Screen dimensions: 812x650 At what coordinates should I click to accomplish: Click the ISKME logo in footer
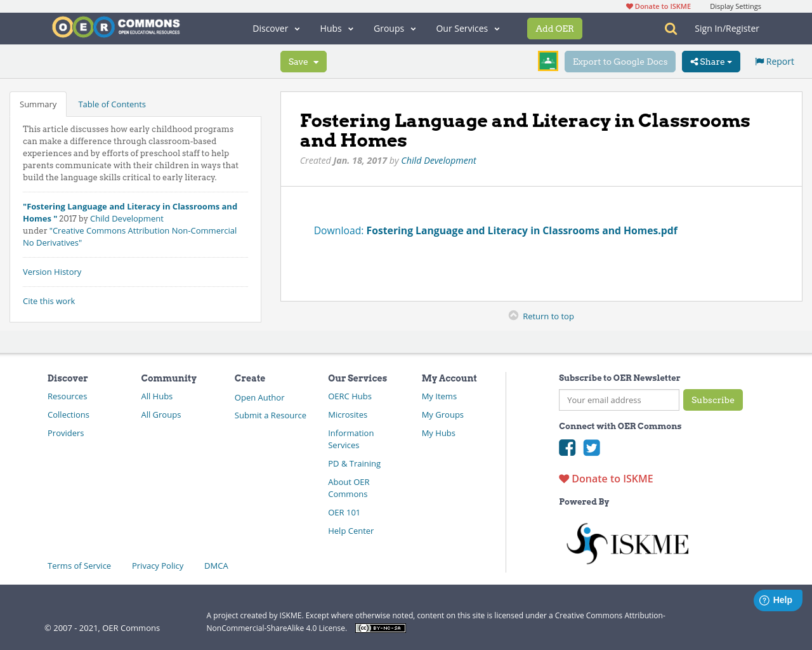[627, 543]
